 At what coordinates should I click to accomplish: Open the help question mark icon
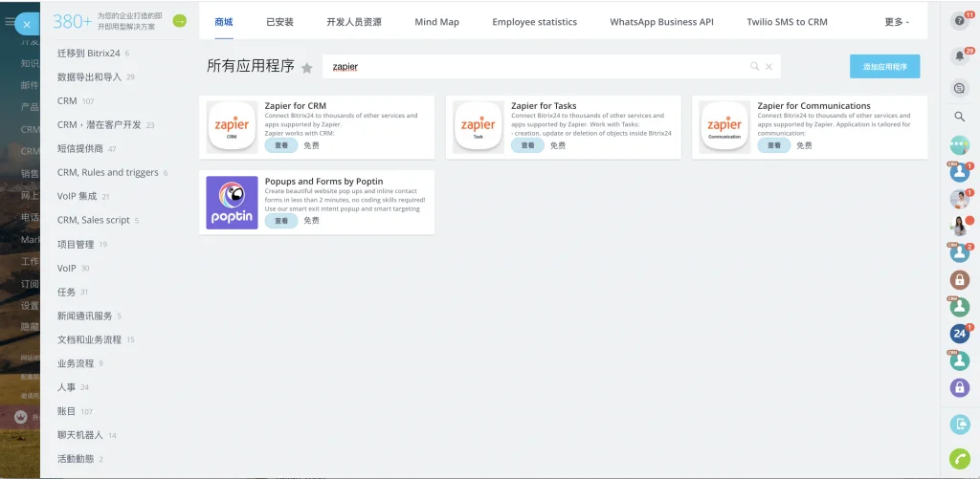(959, 21)
